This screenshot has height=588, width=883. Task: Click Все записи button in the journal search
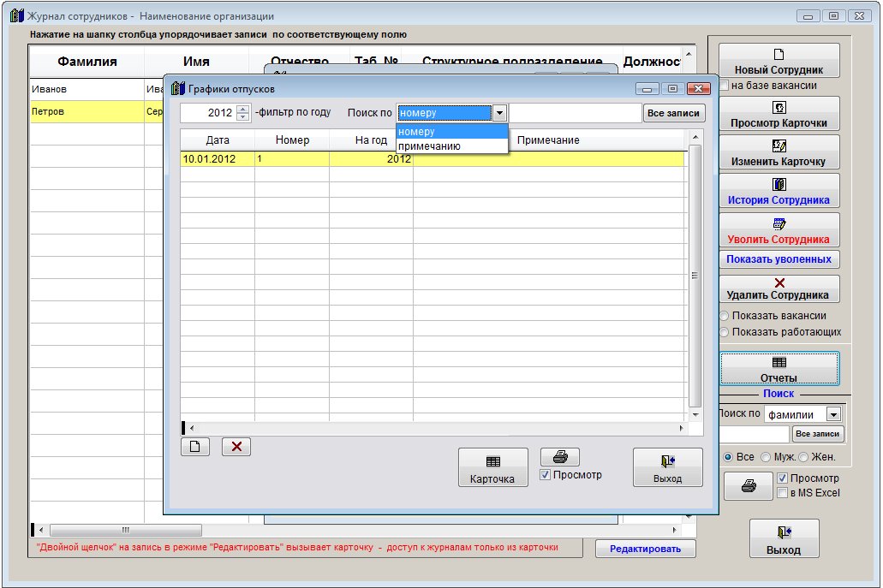(x=818, y=434)
